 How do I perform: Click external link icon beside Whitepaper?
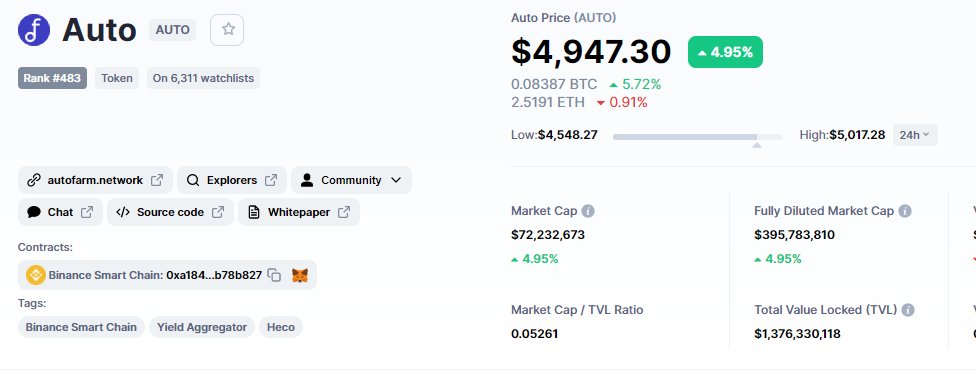pos(344,212)
